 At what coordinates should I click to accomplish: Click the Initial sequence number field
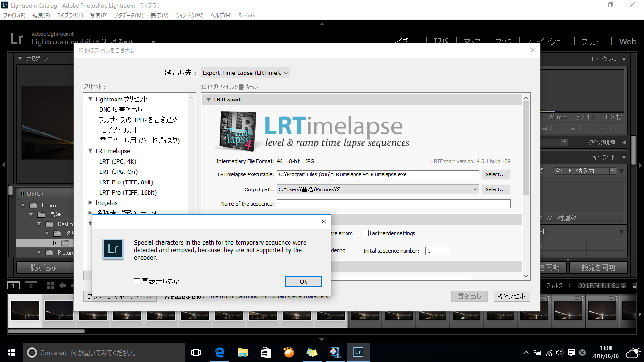(437, 251)
